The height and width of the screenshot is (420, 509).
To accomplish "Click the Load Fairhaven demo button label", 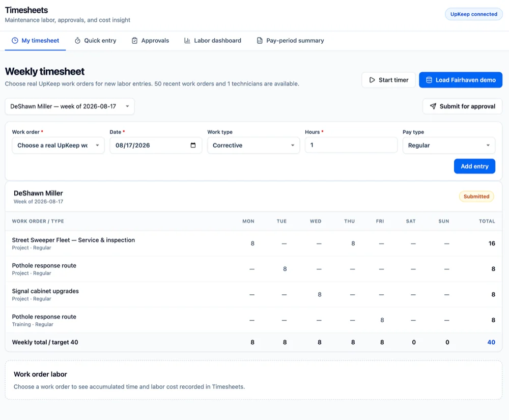I will (x=466, y=80).
